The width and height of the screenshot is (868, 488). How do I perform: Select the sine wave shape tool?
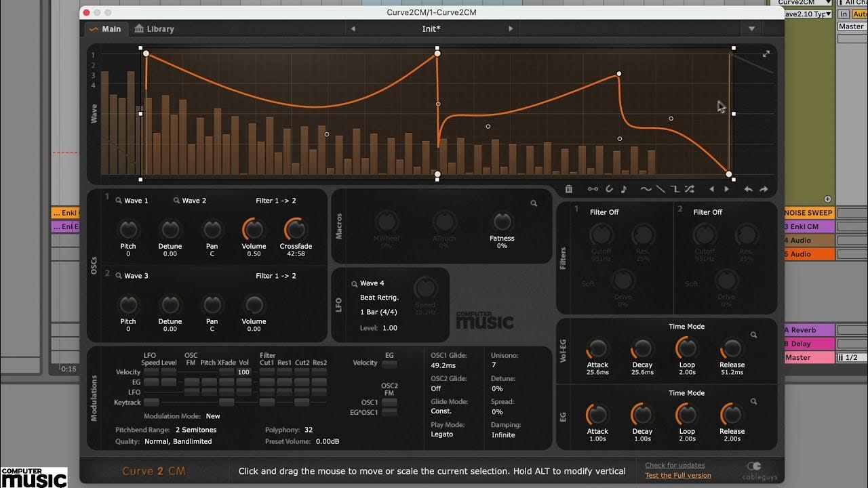pos(646,189)
